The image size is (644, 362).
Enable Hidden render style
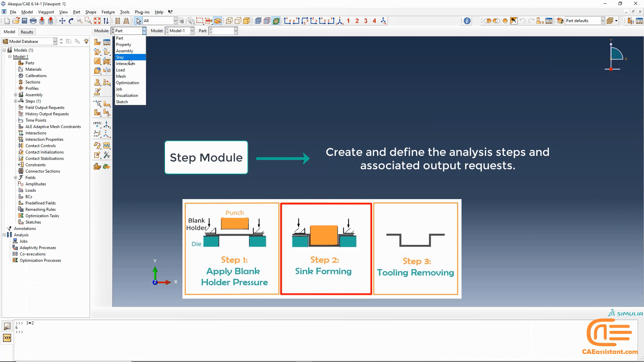238,21
